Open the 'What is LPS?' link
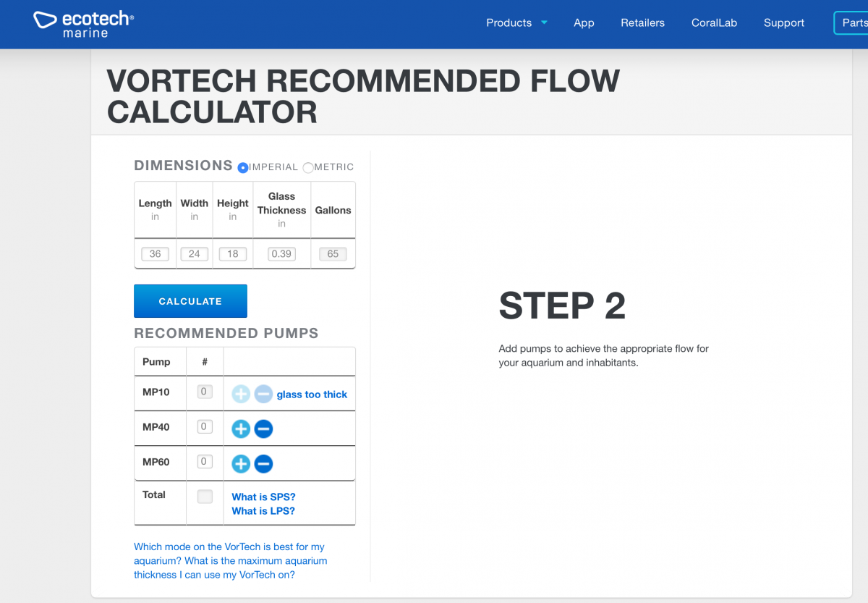 263,511
